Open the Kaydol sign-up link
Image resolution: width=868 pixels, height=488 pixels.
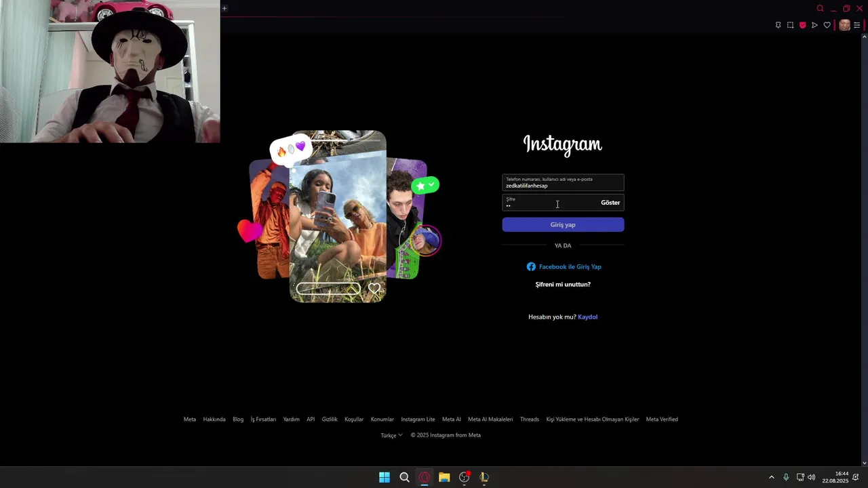(587, 317)
